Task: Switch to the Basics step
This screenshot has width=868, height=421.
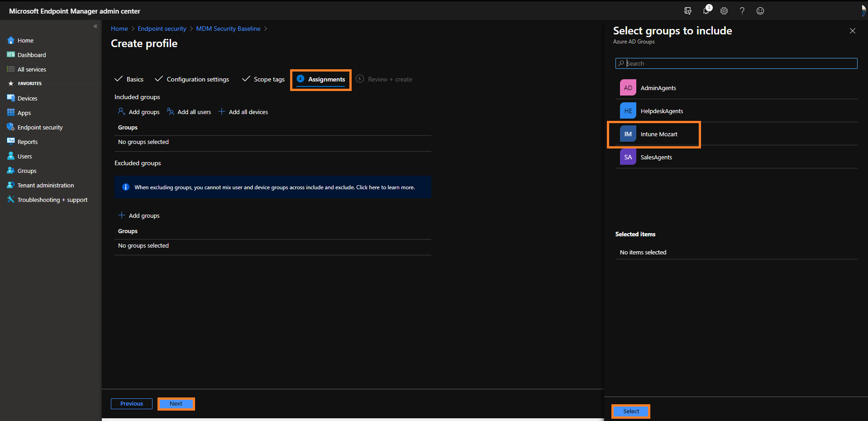Action: coord(129,79)
